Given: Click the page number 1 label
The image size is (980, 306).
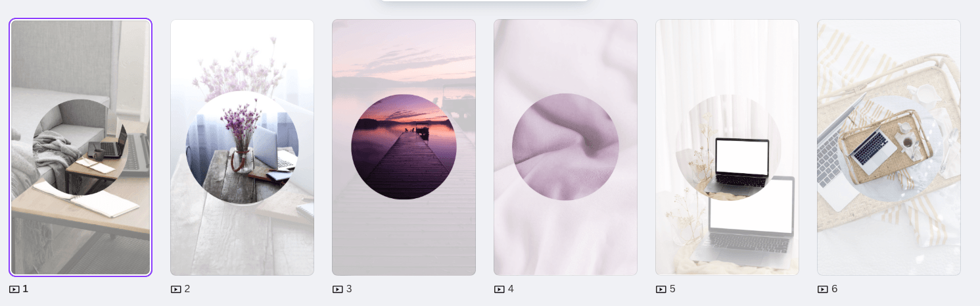Looking at the screenshot, I should [26, 289].
